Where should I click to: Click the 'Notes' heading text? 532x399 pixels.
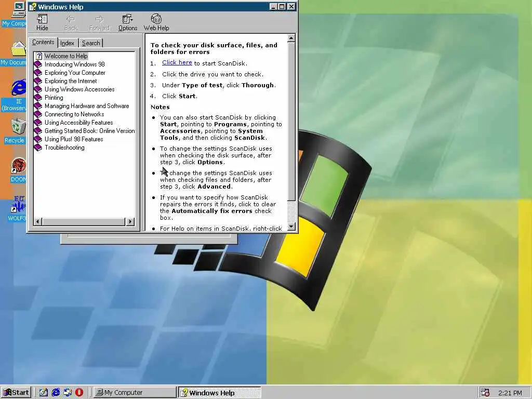click(x=160, y=107)
